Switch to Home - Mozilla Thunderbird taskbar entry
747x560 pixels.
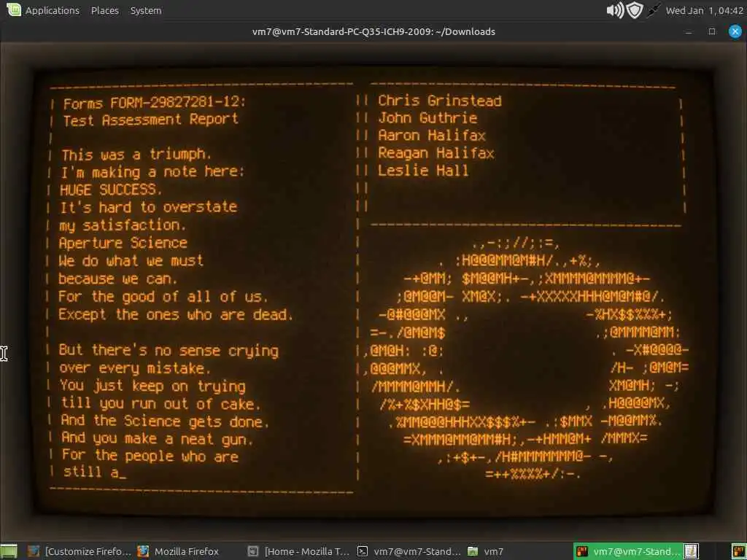(x=300, y=551)
